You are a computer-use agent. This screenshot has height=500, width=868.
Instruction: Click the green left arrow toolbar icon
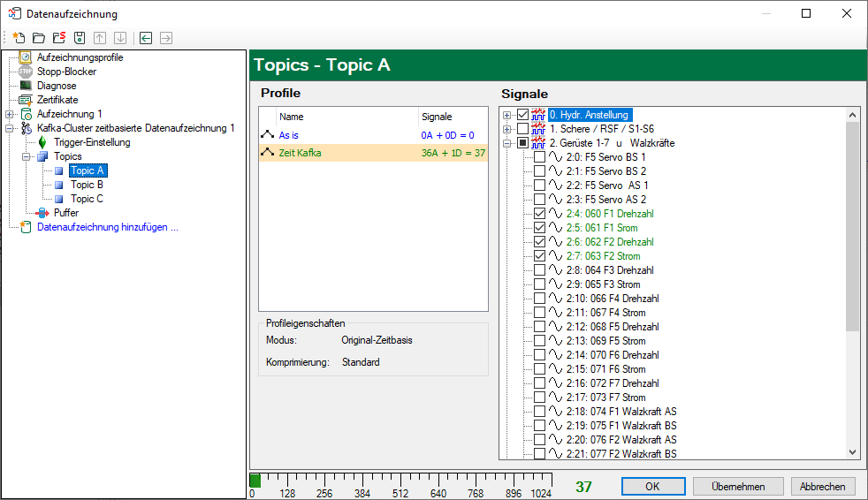(x=146, y=38)
